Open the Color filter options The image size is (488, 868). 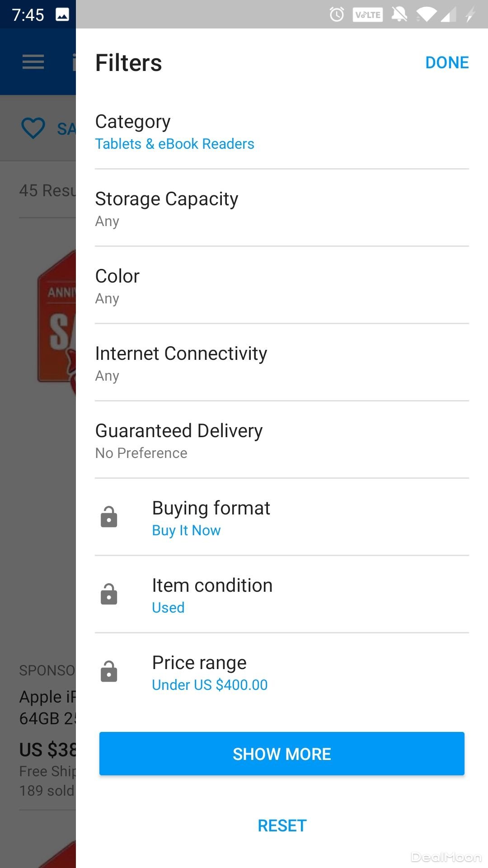(x=282, y=286)
